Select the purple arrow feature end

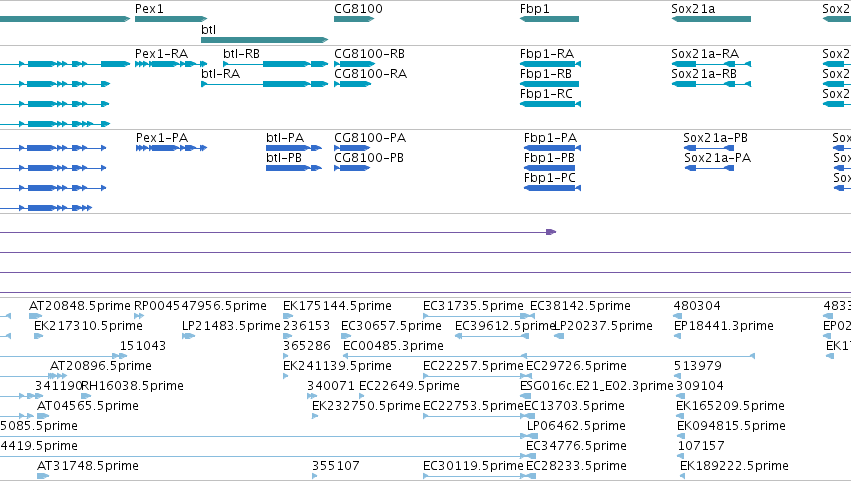[x=551, y=232]
